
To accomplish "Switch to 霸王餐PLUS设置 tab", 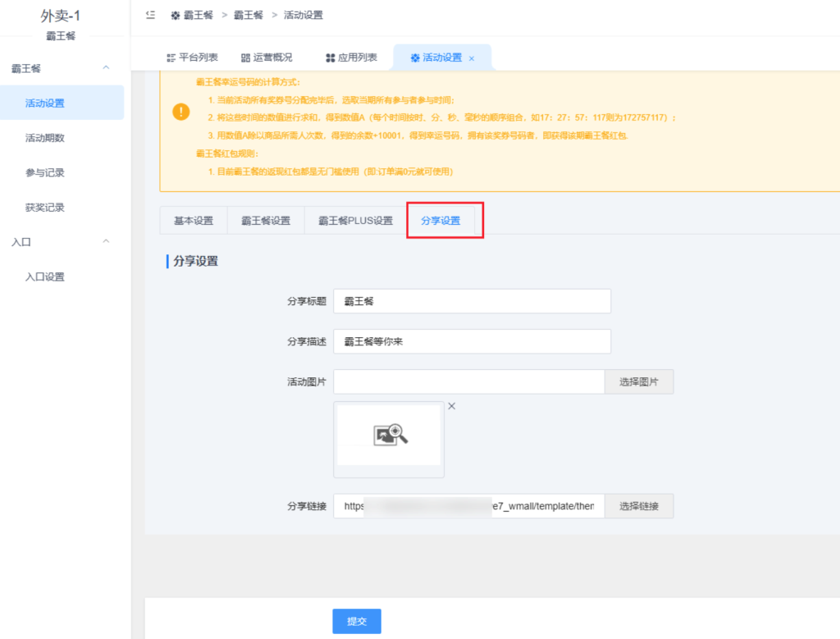I will pyautogui.click(x=355, y=221).
